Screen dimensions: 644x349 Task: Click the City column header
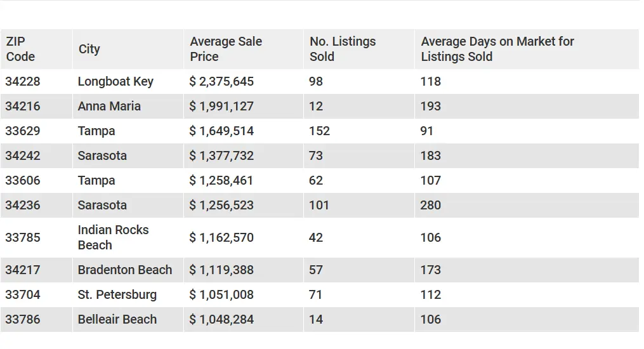[x=128, y=49]
